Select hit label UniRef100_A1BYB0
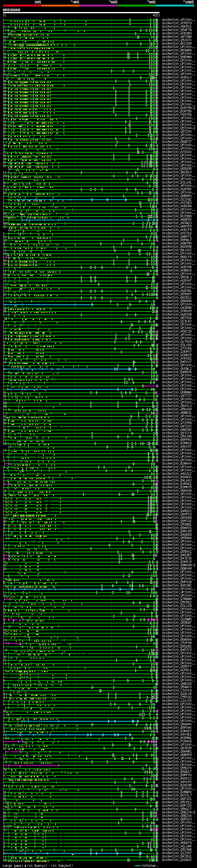 pos(177,189)
